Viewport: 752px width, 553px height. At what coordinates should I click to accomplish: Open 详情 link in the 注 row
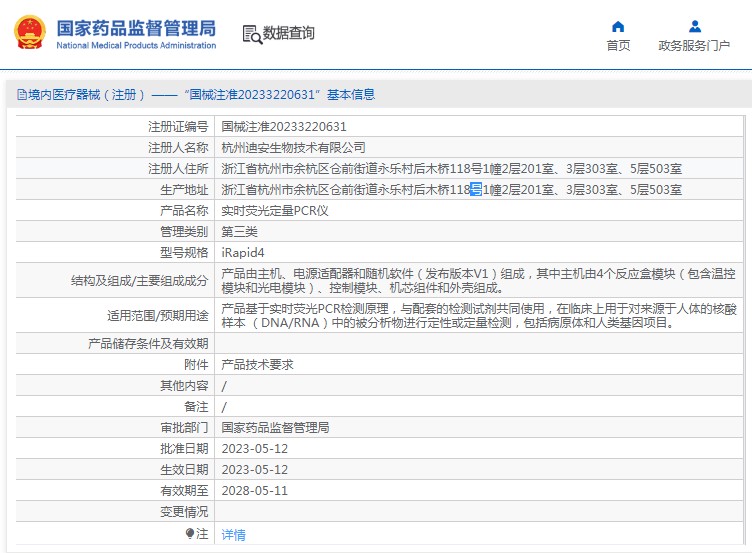[234, 534]
